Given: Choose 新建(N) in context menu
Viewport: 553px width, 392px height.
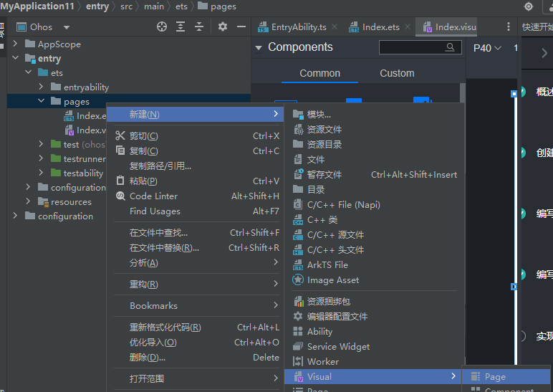Looking at the screenshot, I should click(195, 114).
